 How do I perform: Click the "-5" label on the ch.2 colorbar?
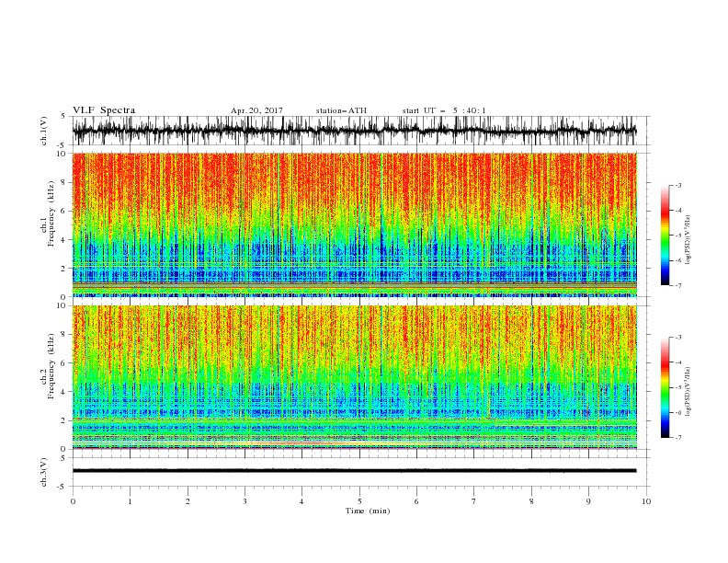[x=678, y=387]
